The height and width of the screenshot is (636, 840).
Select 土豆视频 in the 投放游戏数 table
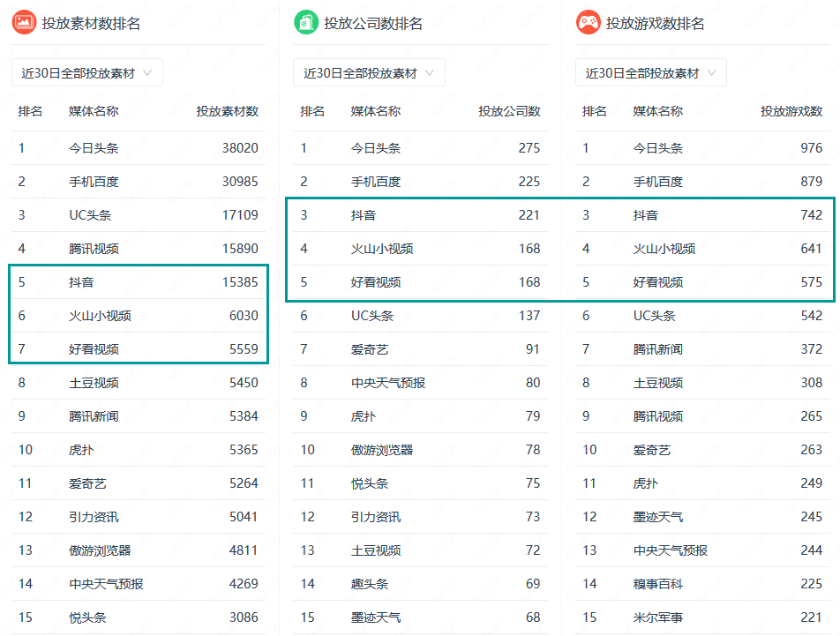tap(658, 383)
